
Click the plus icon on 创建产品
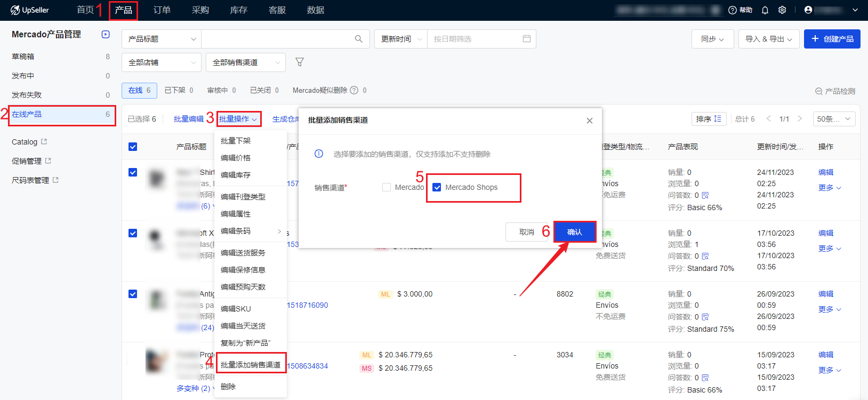815,38
